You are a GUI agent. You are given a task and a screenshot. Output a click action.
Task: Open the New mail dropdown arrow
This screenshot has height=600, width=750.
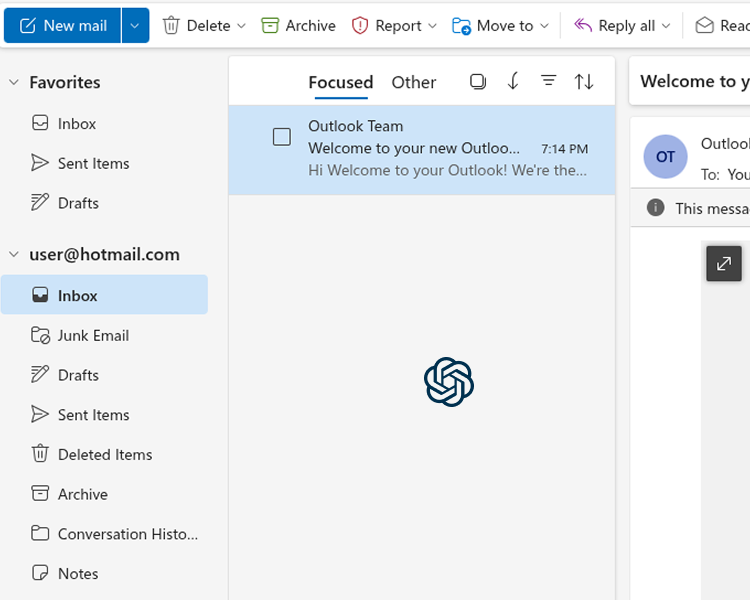pyautogui.click(x=135, y=26)
